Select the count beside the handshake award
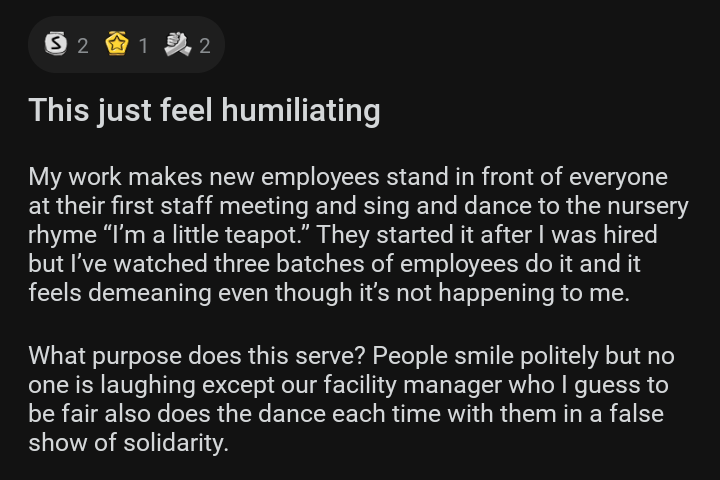The height and width of the screenshot is (480, 720). point(205,46)
